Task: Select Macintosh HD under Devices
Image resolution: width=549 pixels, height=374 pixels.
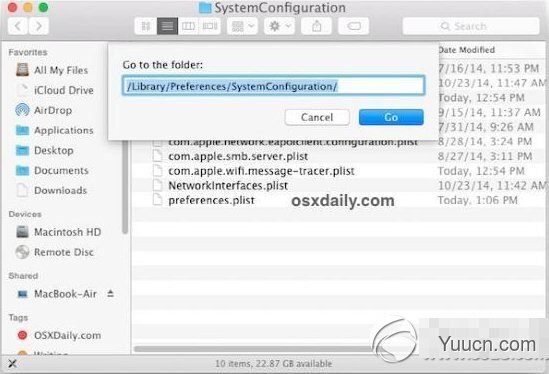Action: 58,232
